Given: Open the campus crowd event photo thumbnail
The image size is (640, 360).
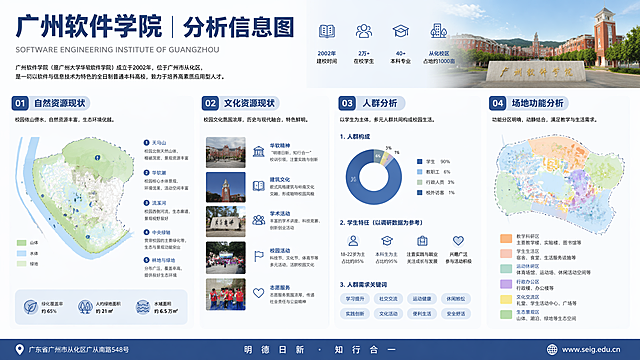Looking at the screenshot, I should pos(226,258).
